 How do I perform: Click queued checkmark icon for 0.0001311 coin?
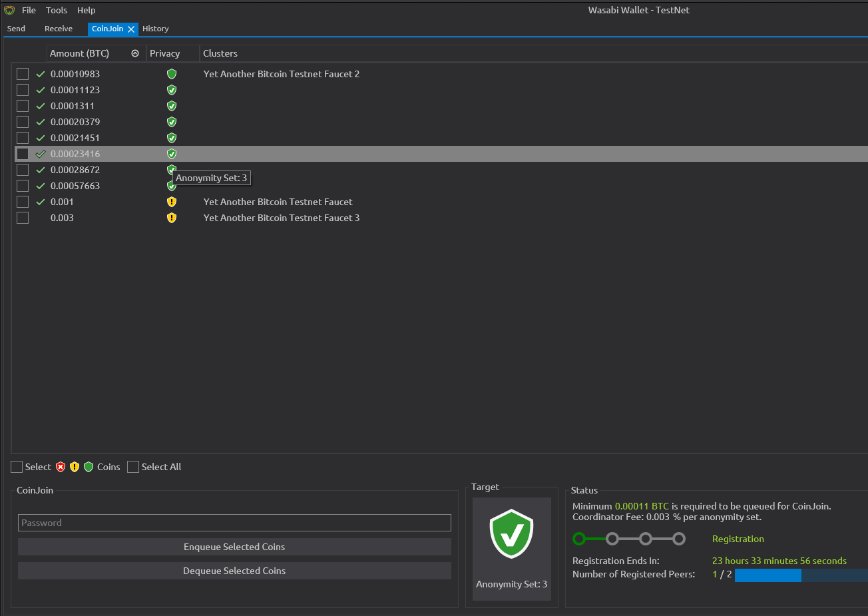tap(41, 106)
